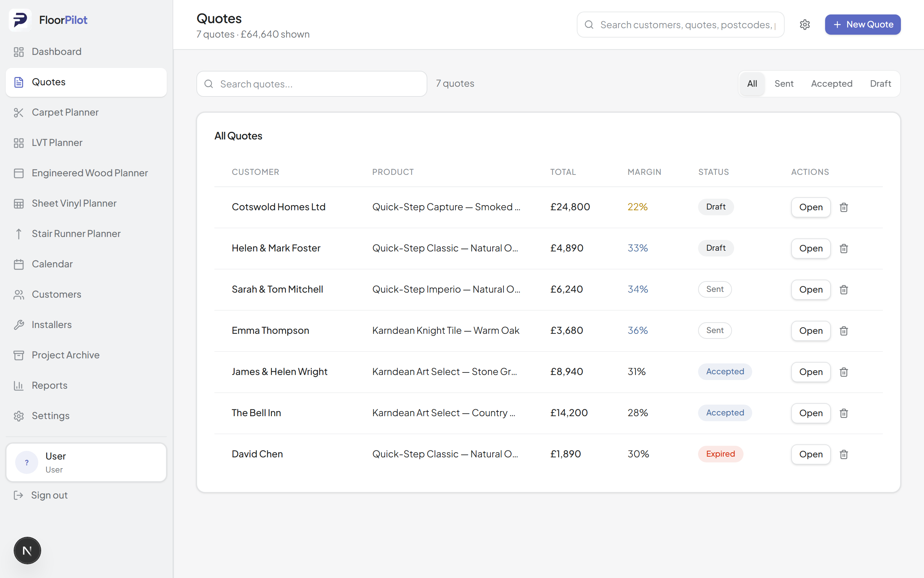Viewport: 924px width, 578px height.
Task: Click the Sheet Vinyl Planner table icon
Action: [x=19, y=203]
